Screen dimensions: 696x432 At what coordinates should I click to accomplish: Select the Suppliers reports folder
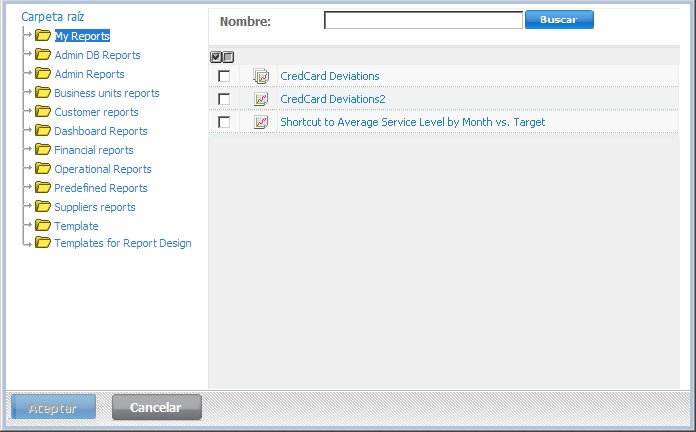pyautogui.click(x=95, y=207)
